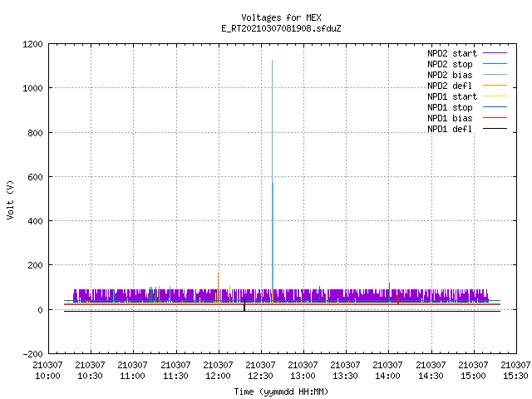Click the light blue NPD2 bias legend line
Screen dimensions: 532x399
click(x=495, y=75)
